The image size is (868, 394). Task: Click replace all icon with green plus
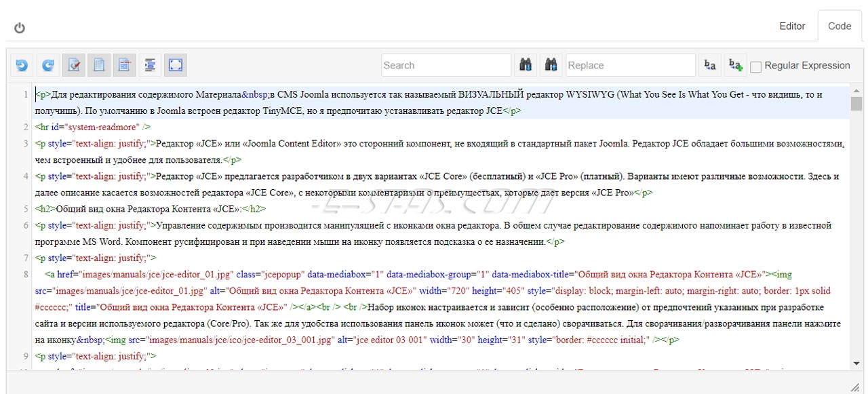coord(735,65)
